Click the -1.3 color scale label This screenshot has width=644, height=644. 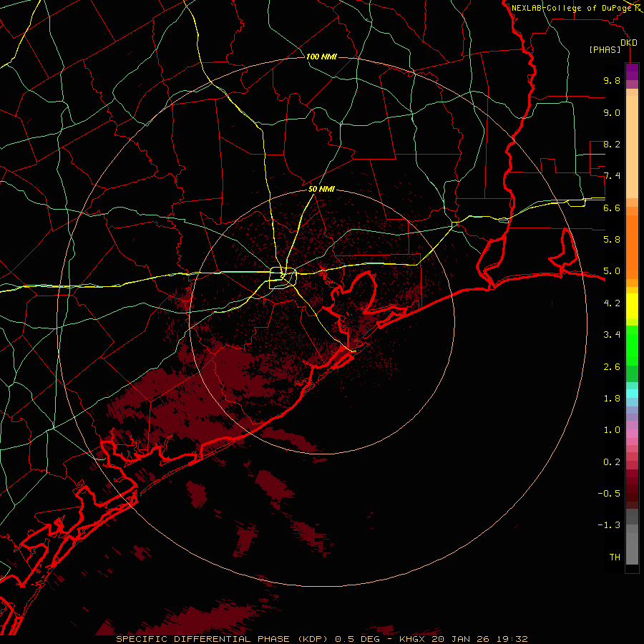pyautogui.click(x=609, y=525)
